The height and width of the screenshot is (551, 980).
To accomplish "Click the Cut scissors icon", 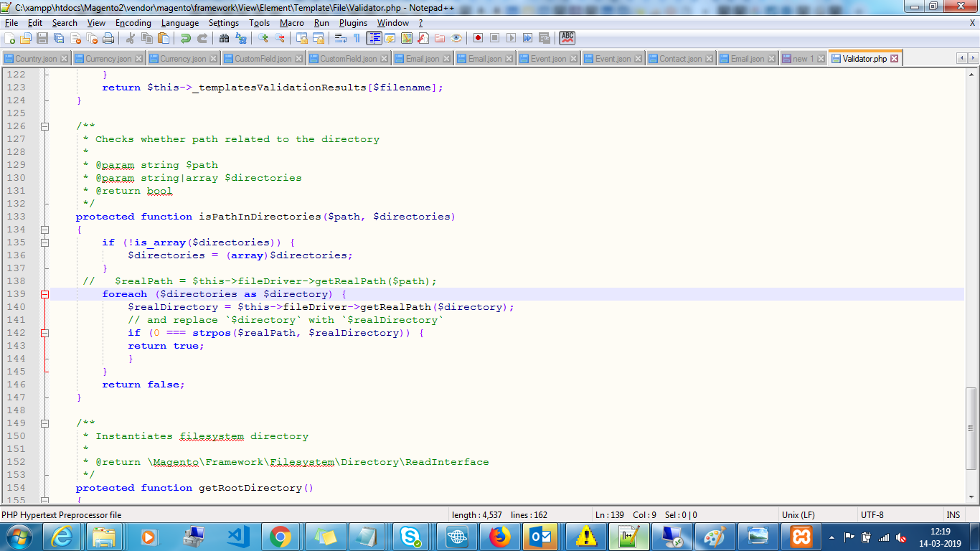I will [131, 38].
